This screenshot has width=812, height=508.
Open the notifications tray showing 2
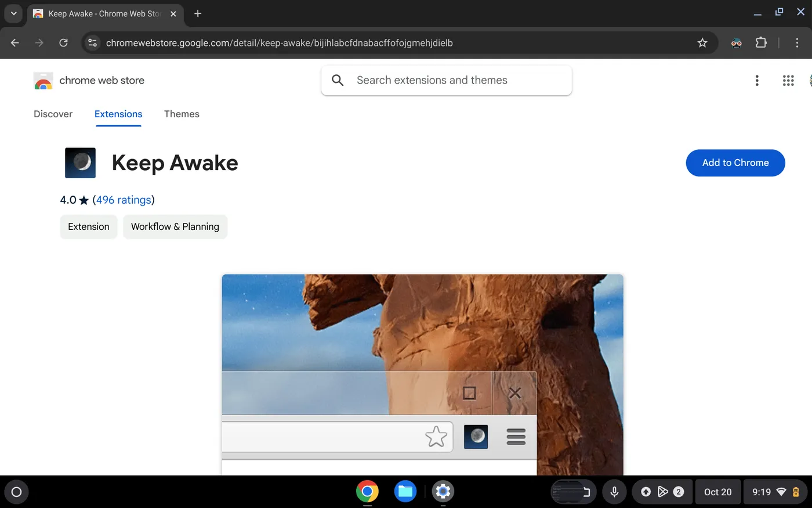pyautogui.click(x=662, y=492)
